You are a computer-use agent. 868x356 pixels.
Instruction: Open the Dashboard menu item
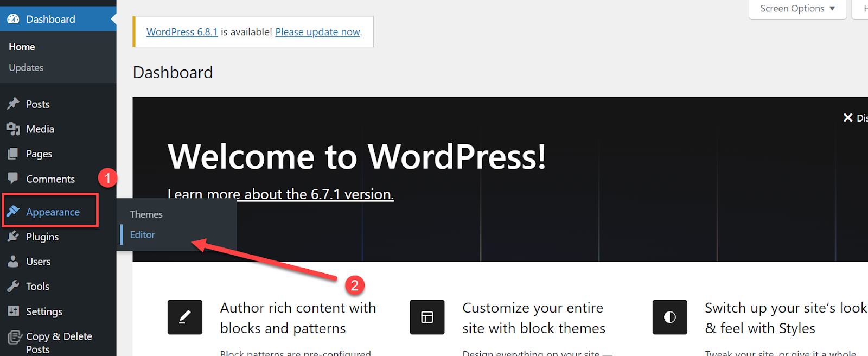[x=58, y=19]
